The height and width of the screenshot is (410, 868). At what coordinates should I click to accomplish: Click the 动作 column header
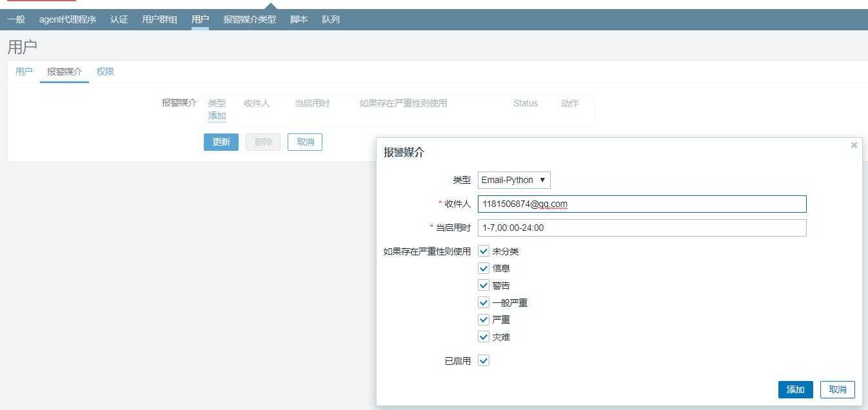tap(570, 103)
